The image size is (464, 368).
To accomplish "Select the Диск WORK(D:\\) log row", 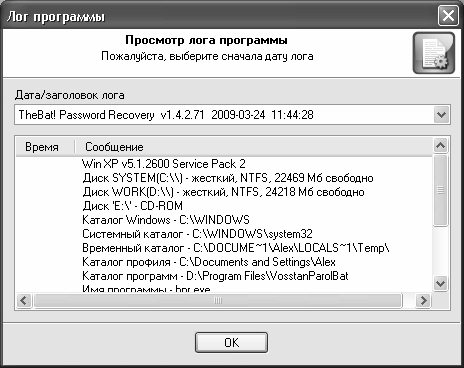I will click(223, 192).
